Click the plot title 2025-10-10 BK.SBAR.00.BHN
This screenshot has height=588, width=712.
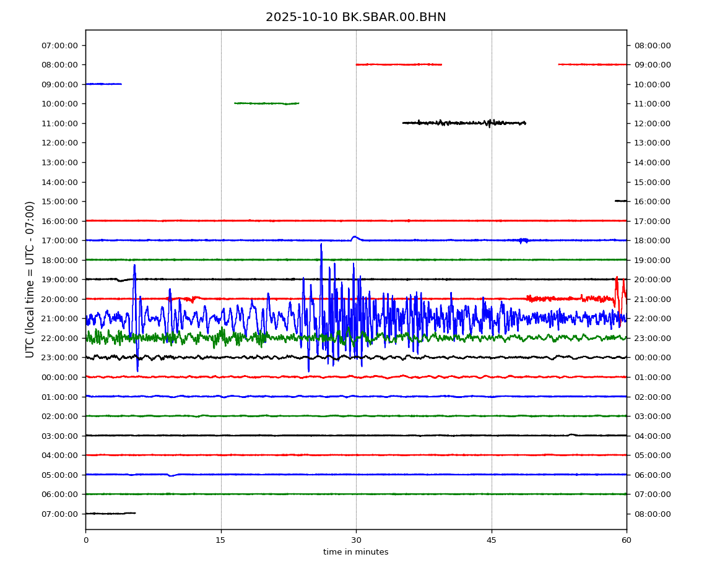coord(355,17)
